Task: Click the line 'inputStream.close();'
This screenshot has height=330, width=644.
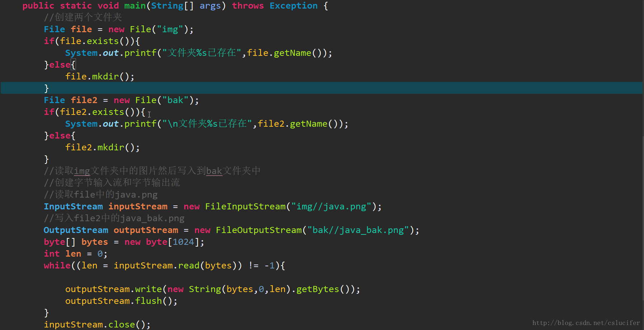Action: click(x=97, y=325)
